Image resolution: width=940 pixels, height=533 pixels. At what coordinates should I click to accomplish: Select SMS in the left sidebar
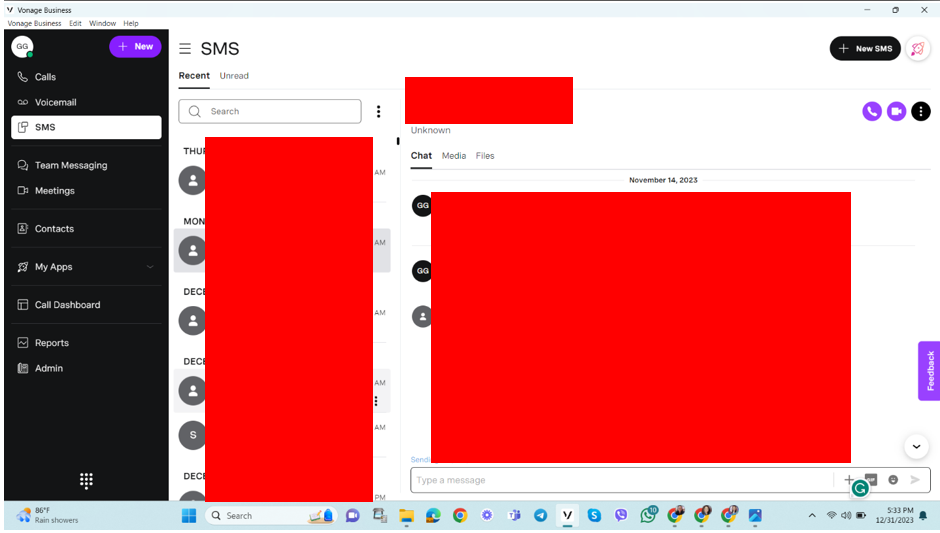tap(86, 127)
